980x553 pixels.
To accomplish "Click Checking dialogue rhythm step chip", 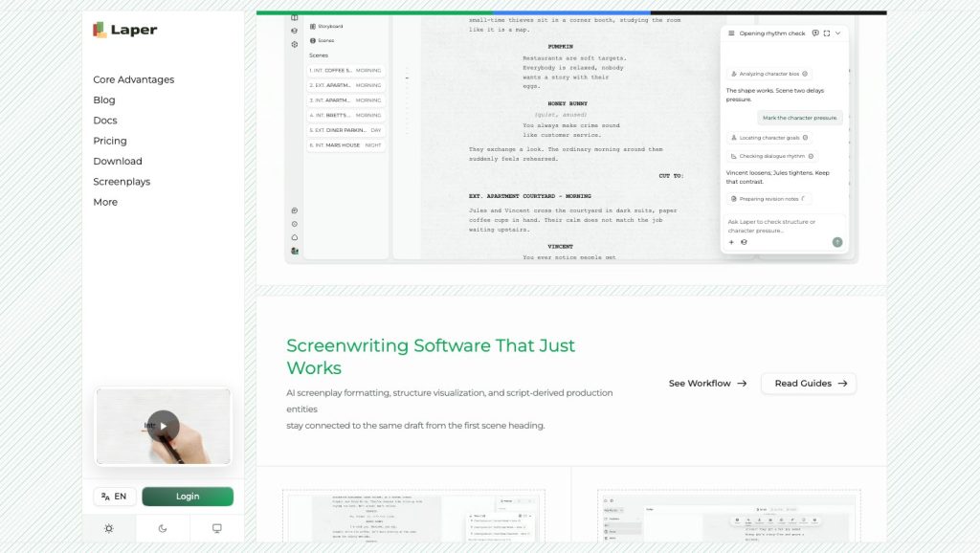I will tap(772, 156).
